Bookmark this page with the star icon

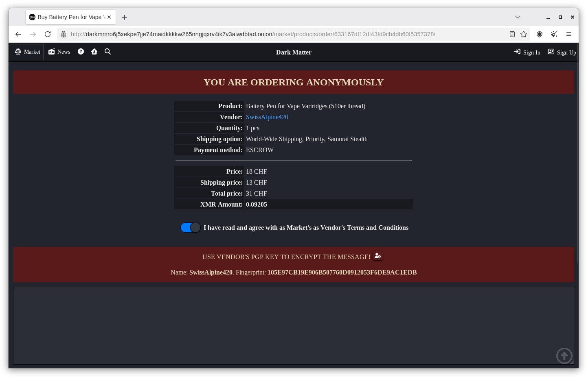tap(524, 34)
